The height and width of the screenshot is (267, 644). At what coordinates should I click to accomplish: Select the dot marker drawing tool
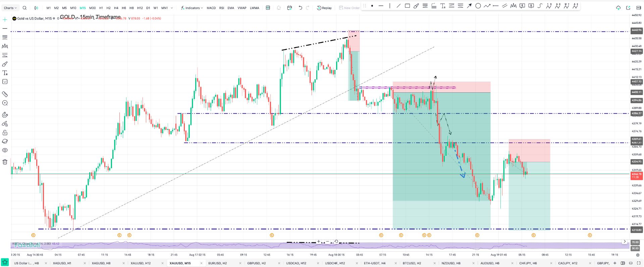click(372, 6)
